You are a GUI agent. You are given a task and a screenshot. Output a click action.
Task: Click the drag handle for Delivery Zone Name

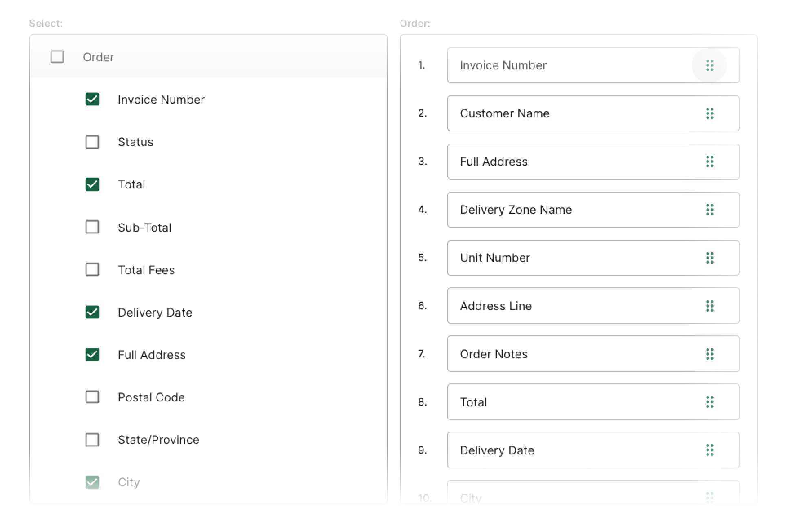(x=709, y=210)
